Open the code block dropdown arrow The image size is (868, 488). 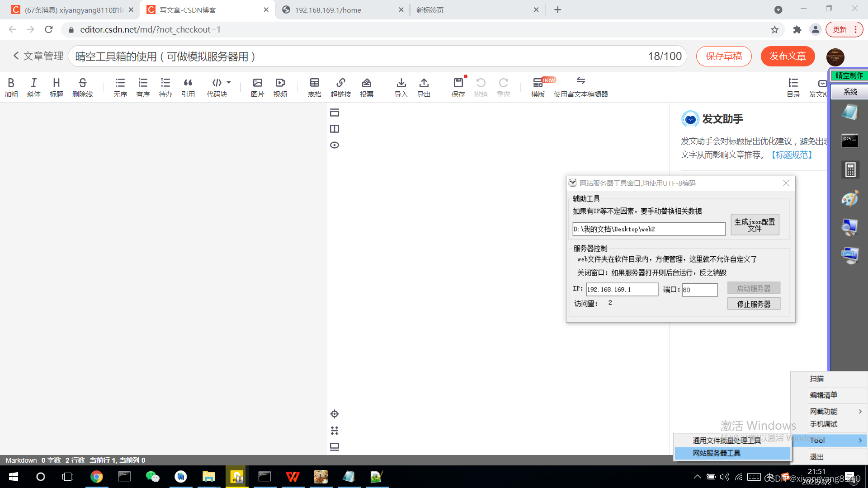tap(229, 82)
